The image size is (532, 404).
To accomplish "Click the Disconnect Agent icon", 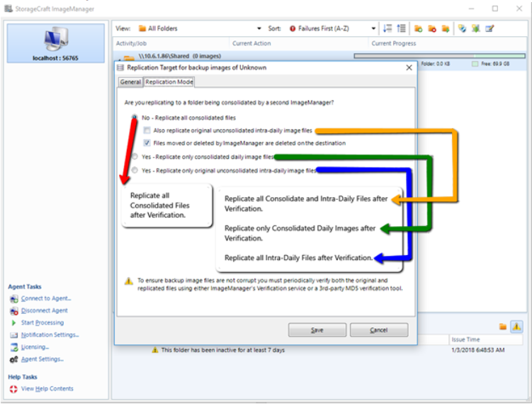I will 14,310.
